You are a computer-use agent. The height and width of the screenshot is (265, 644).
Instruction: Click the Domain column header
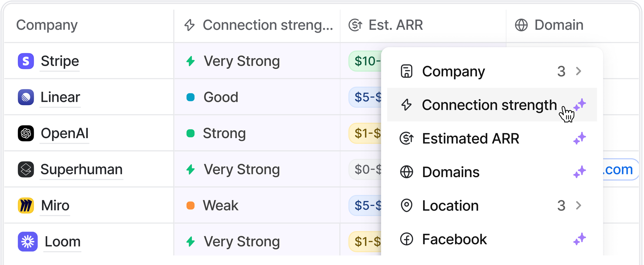click(558, 25)
